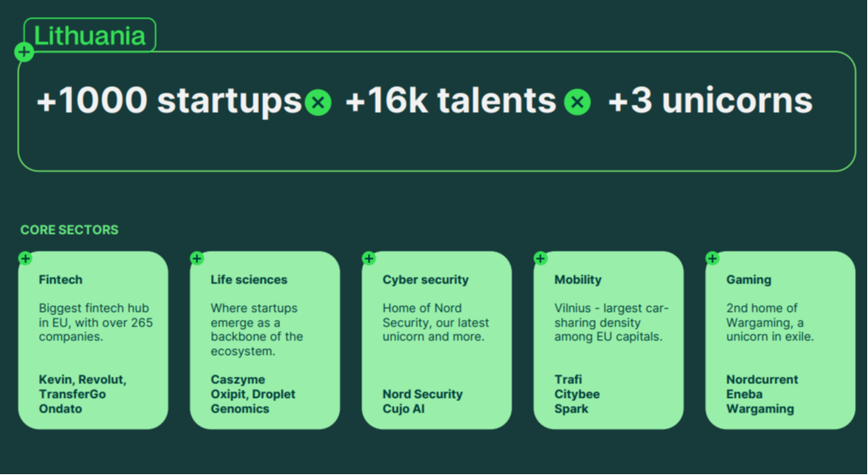Expand the plus icon on the Fintech card

pyautogui.click(x=25, y=258)
